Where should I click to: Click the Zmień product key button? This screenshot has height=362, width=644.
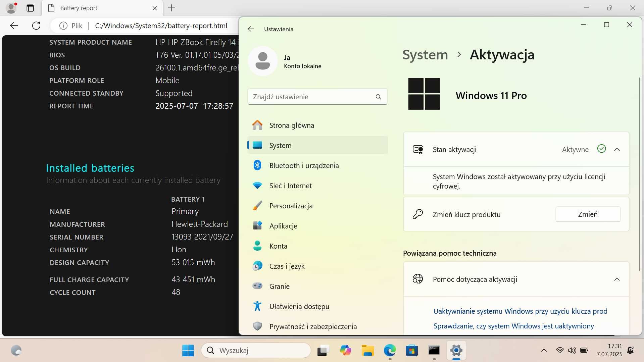588,214
